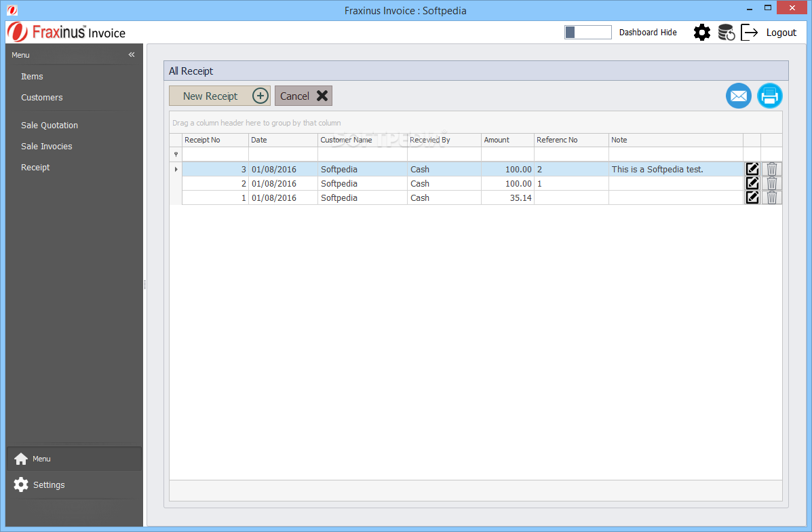
Task: Click the filter row icon in grid
Action: [x=176, y=154]
